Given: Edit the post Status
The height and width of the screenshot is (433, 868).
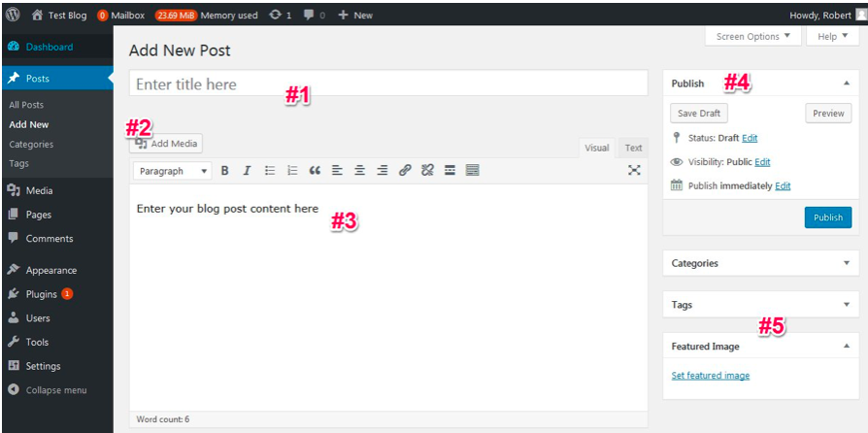Looking at the screenshot, I should click(750, 139).
